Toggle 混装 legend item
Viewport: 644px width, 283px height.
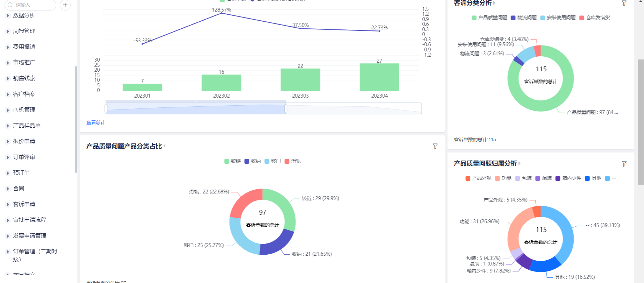pos(543,178)
